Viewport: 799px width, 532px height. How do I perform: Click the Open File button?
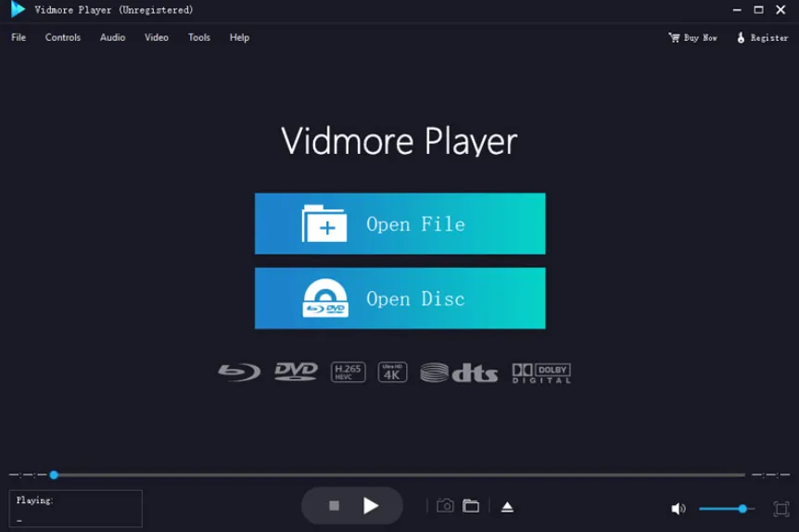point(400,223)
